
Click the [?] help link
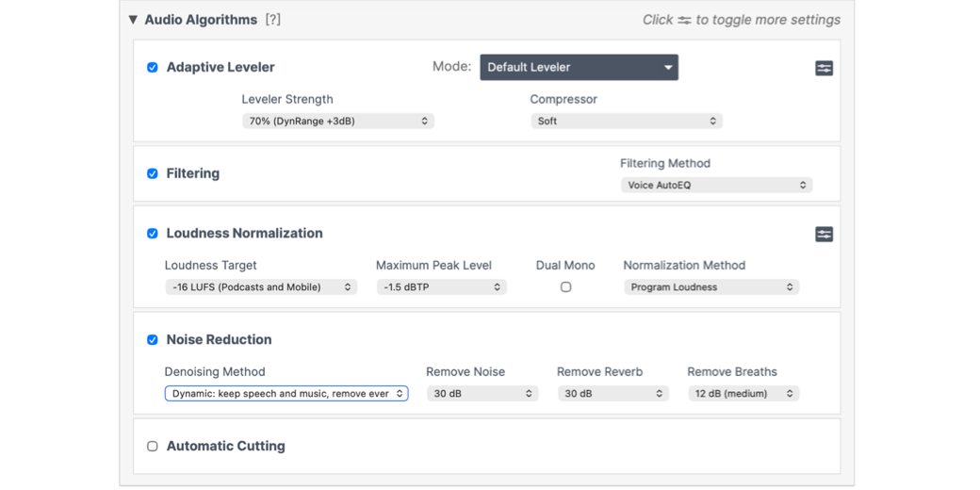(x=272, y=20)
